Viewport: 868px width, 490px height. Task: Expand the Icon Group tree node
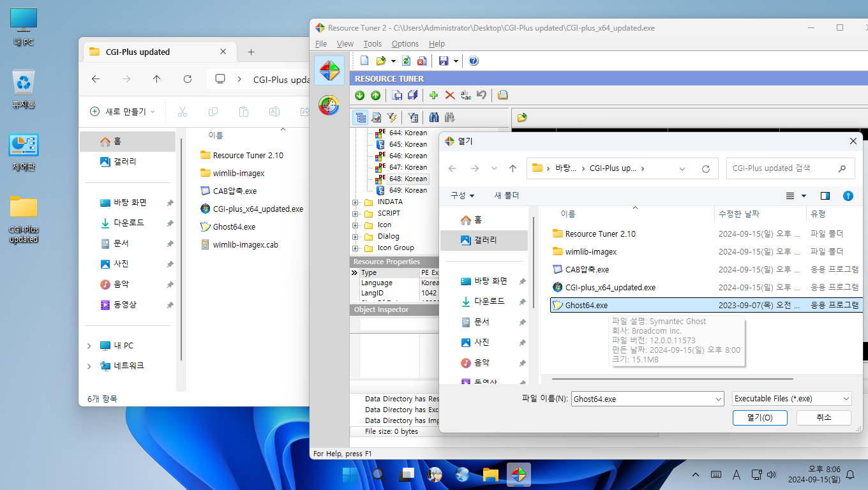click(x=355, y=248)
